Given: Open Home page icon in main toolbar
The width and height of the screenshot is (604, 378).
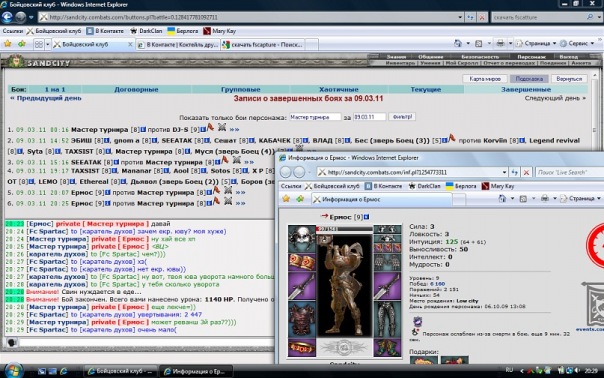Looking at the screenshot, I should click(458, 44).
